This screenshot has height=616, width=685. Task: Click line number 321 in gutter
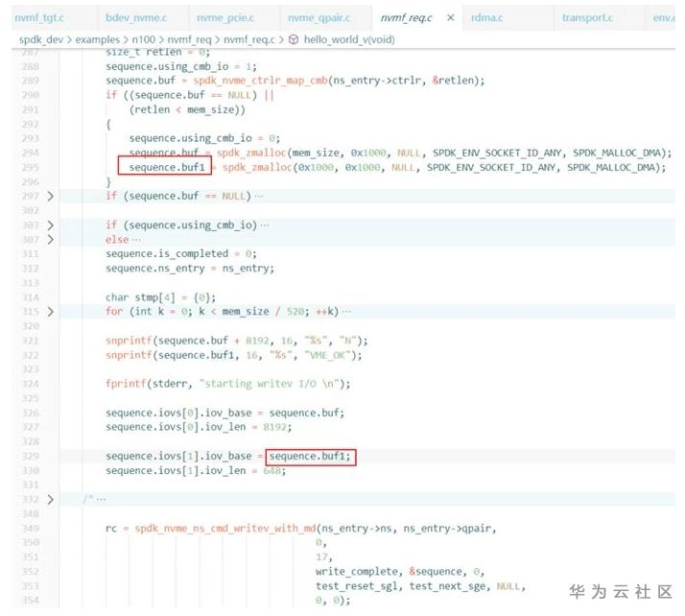coord(31,341)
